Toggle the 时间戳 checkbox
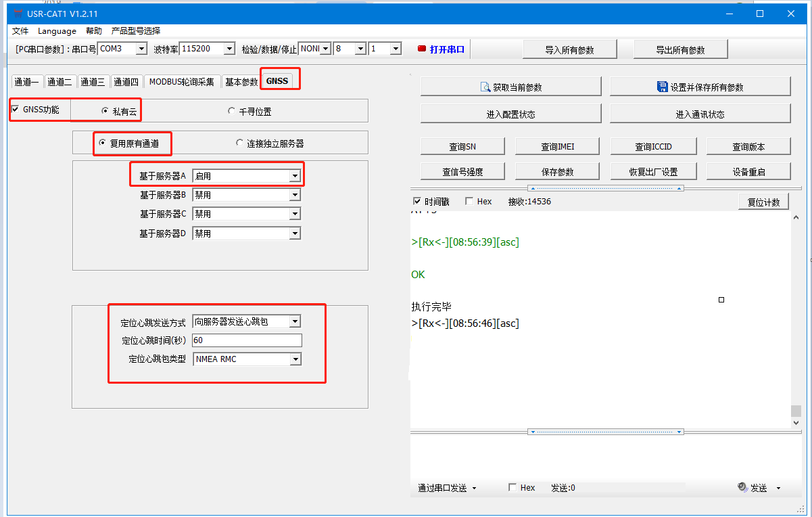812x517 pixels. click(417, 201)
